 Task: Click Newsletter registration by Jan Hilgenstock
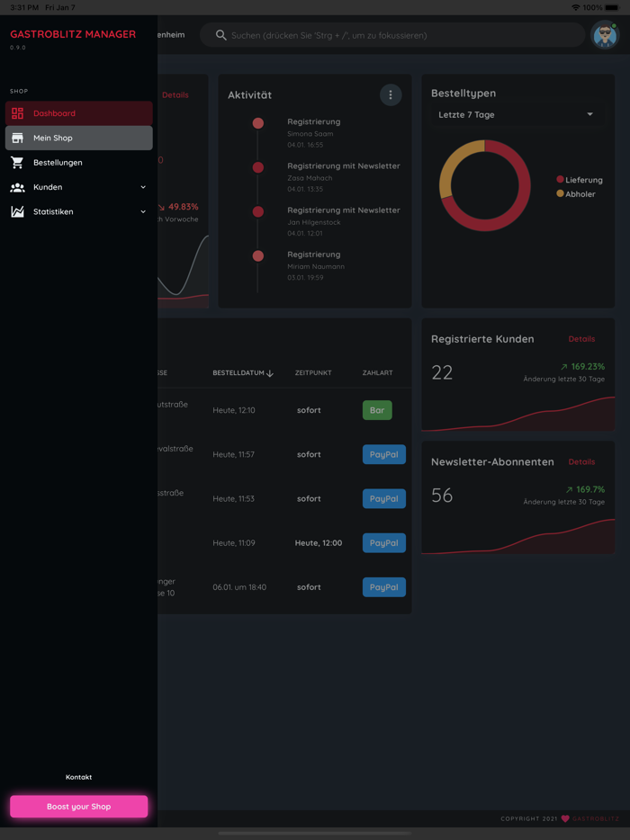pos(344,221)
